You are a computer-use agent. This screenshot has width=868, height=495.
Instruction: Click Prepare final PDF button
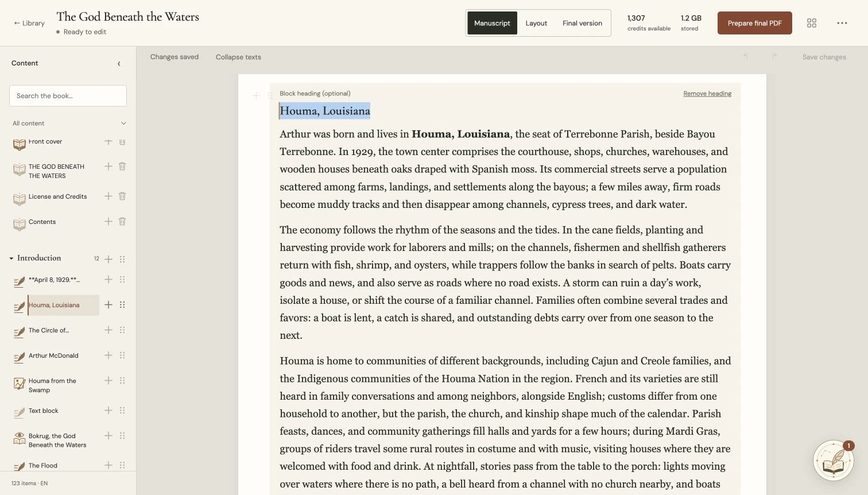coord(754,23)
